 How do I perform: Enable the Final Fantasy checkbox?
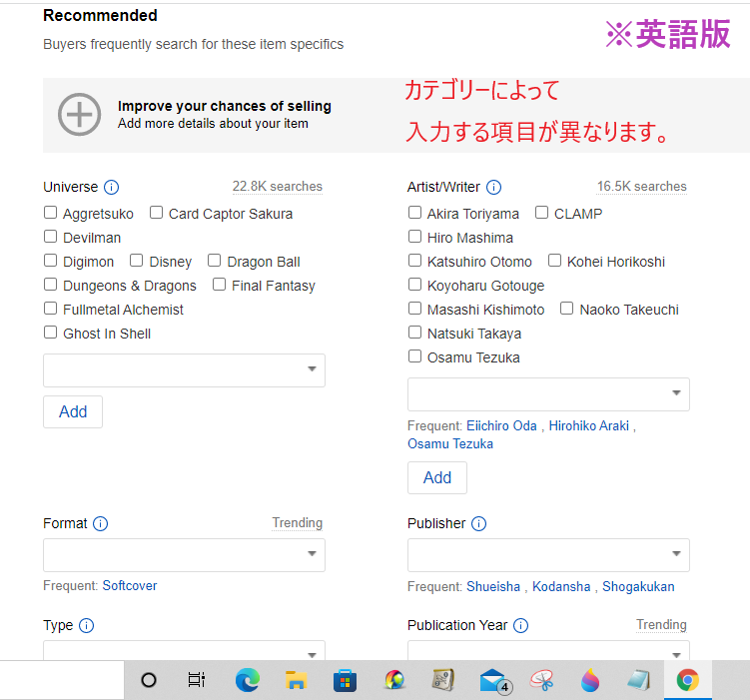pos(219,284)
